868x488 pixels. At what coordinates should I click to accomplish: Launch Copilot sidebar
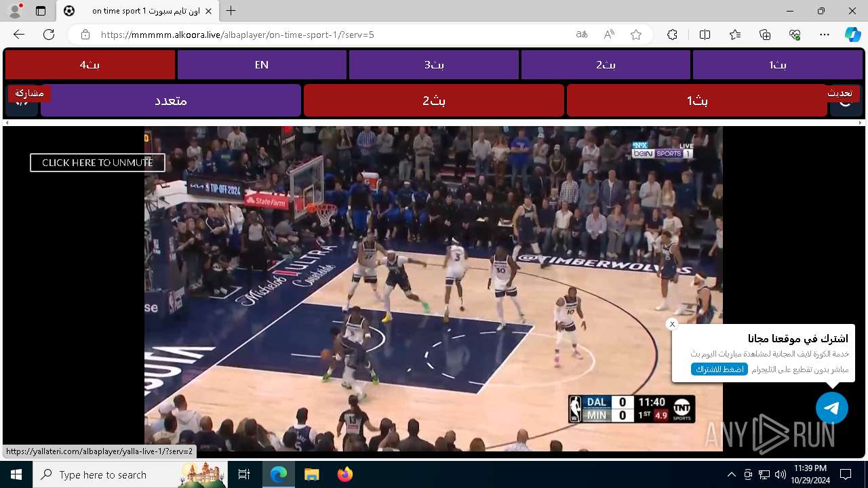pos(852,35)
